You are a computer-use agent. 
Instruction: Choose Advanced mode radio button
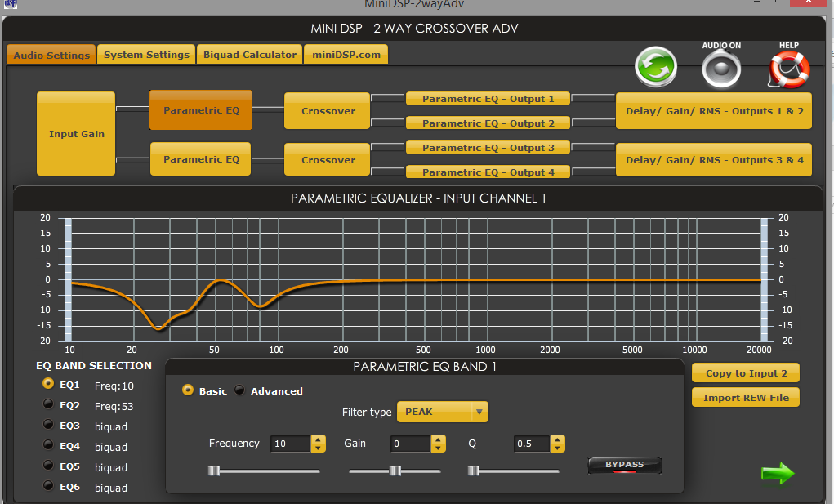[x=239, y=390]
